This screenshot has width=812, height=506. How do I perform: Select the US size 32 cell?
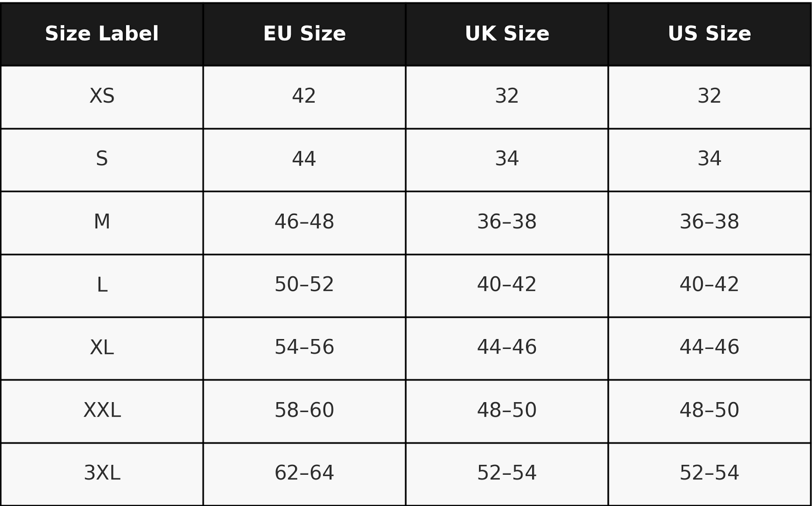pos(709,97)
